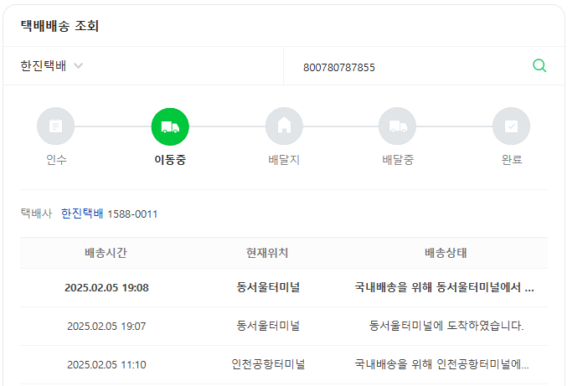Viewport: 588px width, 386px height.
Task: Click the 1588-0011 phone number
Action: pyautogui.click(x=132, y=214)
